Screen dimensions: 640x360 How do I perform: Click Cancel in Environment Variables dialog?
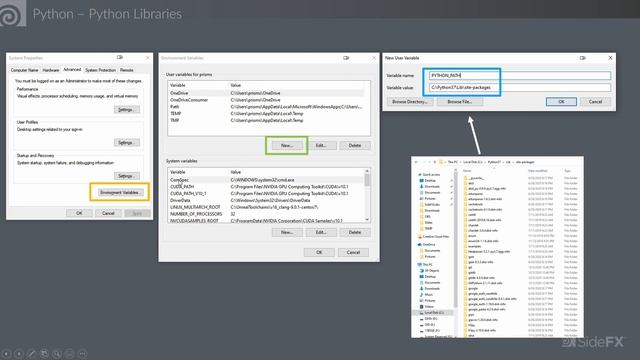(x=353, y=252)
